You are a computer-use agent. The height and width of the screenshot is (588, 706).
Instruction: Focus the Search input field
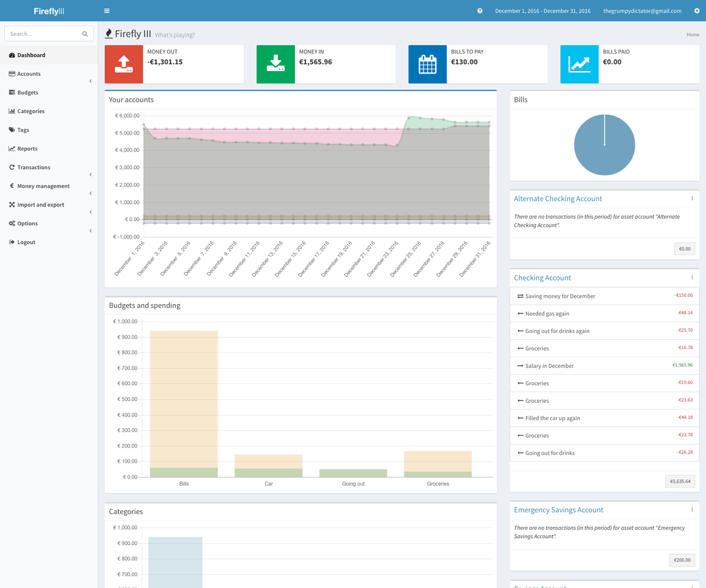pyautogui.click(x=42, y=34)
